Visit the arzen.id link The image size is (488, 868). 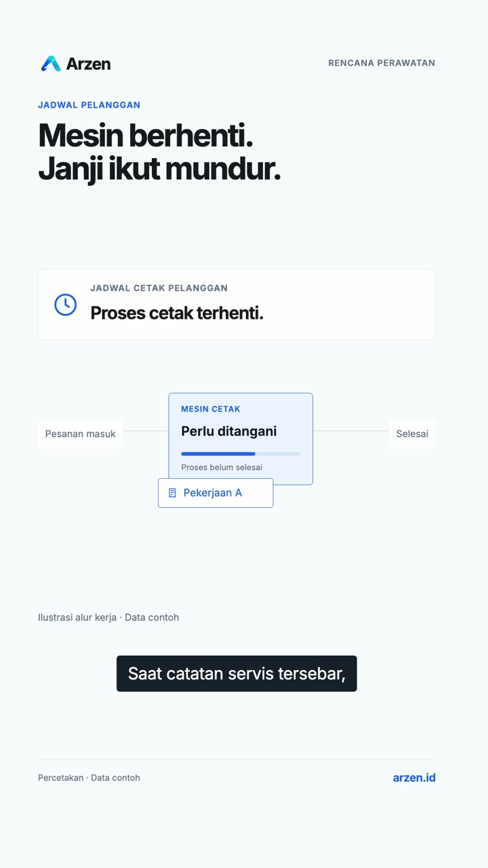point(414,778)
